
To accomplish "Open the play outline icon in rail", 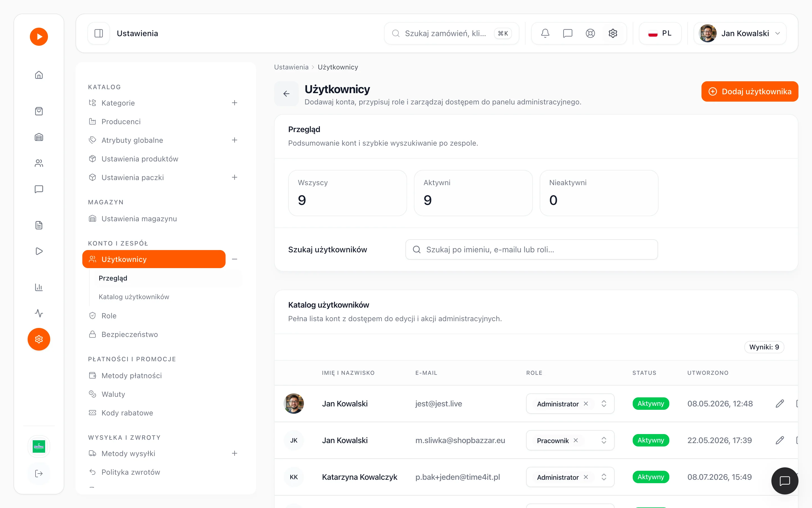I will click(x=39, y=251).
